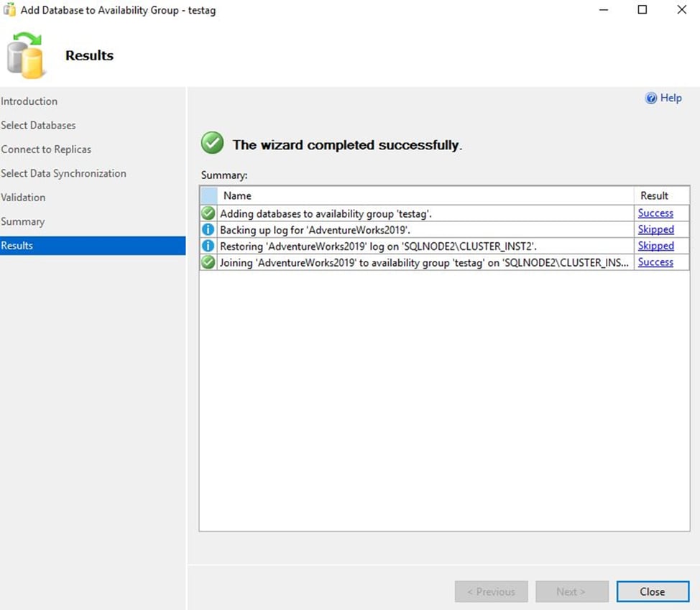Click the Help question mark icon

click(x=651, y=98)
